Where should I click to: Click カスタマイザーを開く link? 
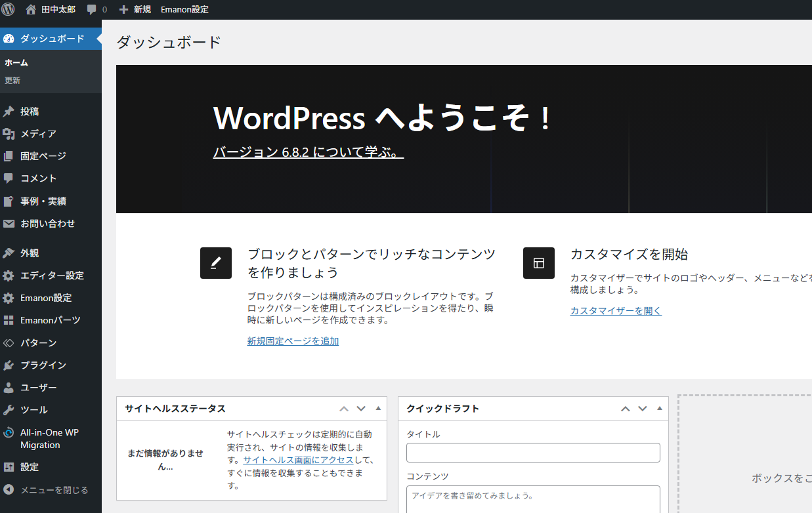click(616, 311)
